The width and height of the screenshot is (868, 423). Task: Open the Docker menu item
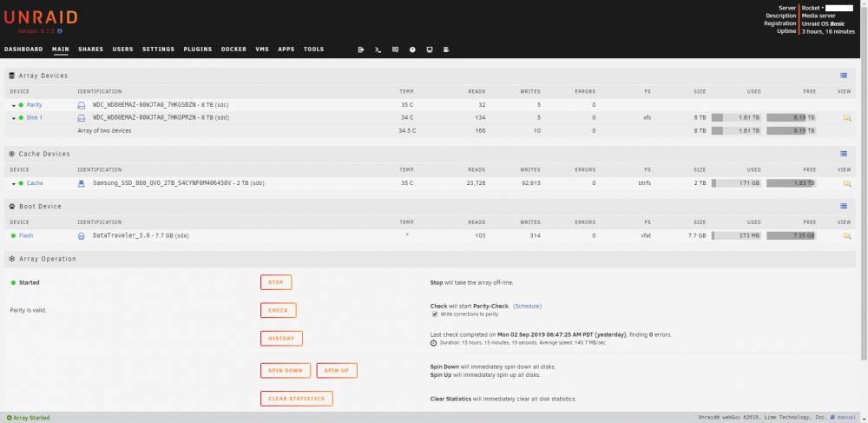click(x=233, y=50)
